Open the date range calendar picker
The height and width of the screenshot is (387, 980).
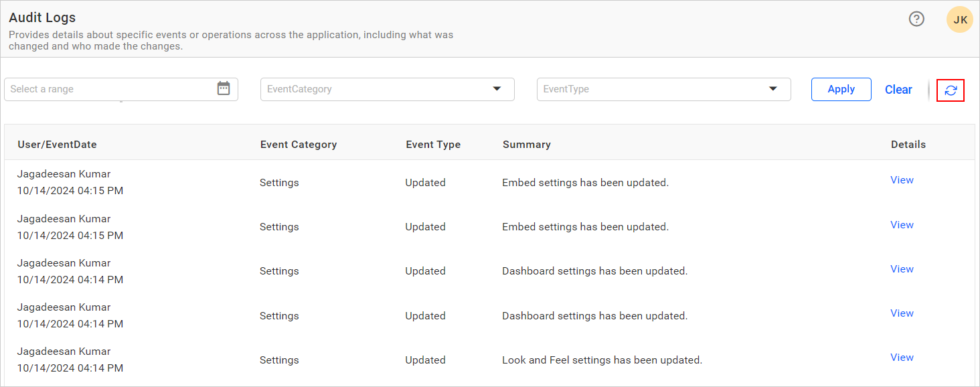coord(224,88)
